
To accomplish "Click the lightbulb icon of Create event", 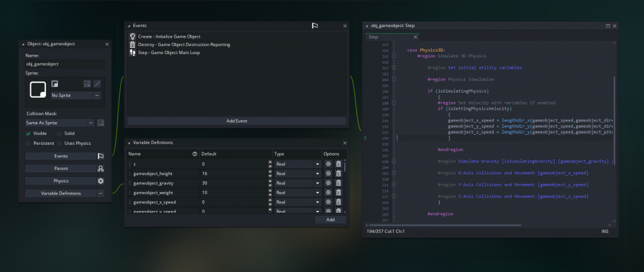I will click(x=132, y=37).
